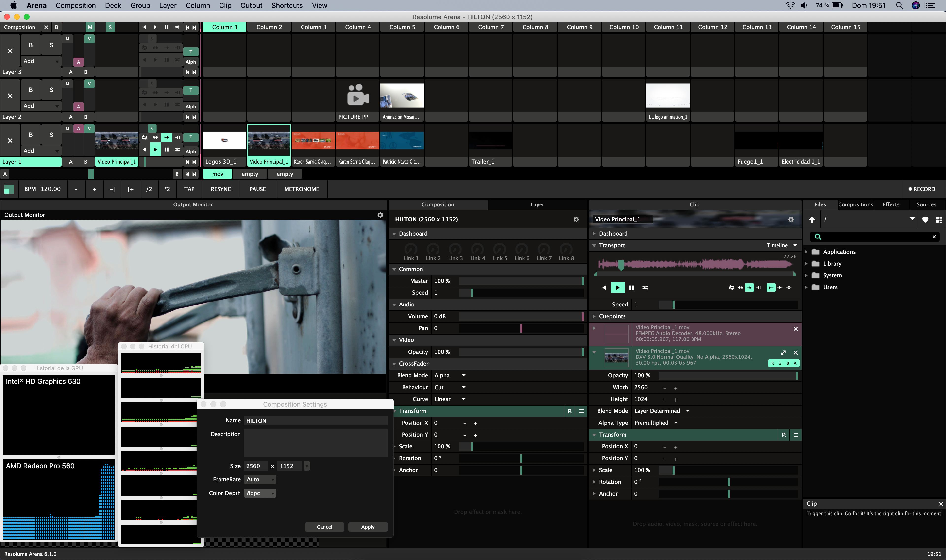Trigger the Logos 3D_1 clip thumbnail
The height and width of the screenshot is (560, 946).
[224, 140]
